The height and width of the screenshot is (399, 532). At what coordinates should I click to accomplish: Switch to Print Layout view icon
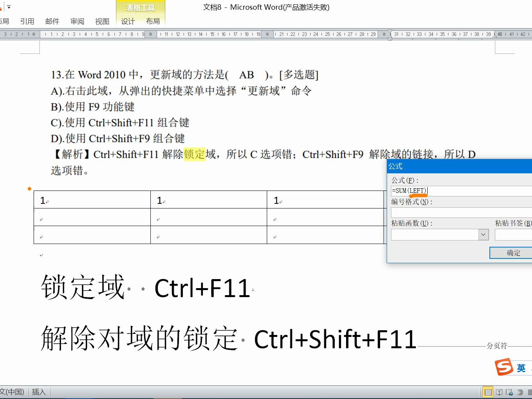[488, 392]
